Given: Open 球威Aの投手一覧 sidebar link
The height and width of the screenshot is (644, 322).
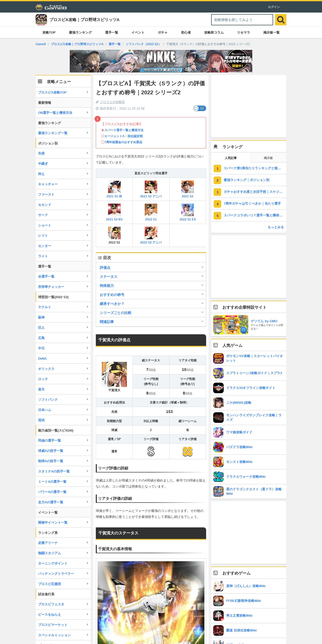Looking at the screenshot, I should [63, 451].
